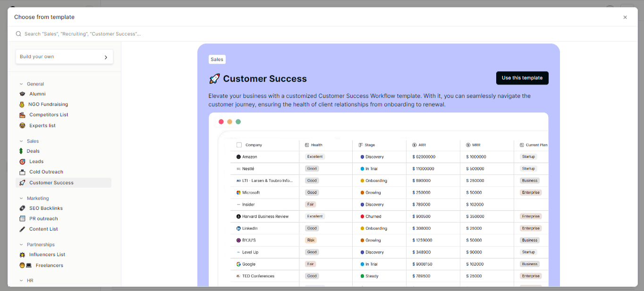Click the dartboard icon next to Leads

[x=22, y=161]
